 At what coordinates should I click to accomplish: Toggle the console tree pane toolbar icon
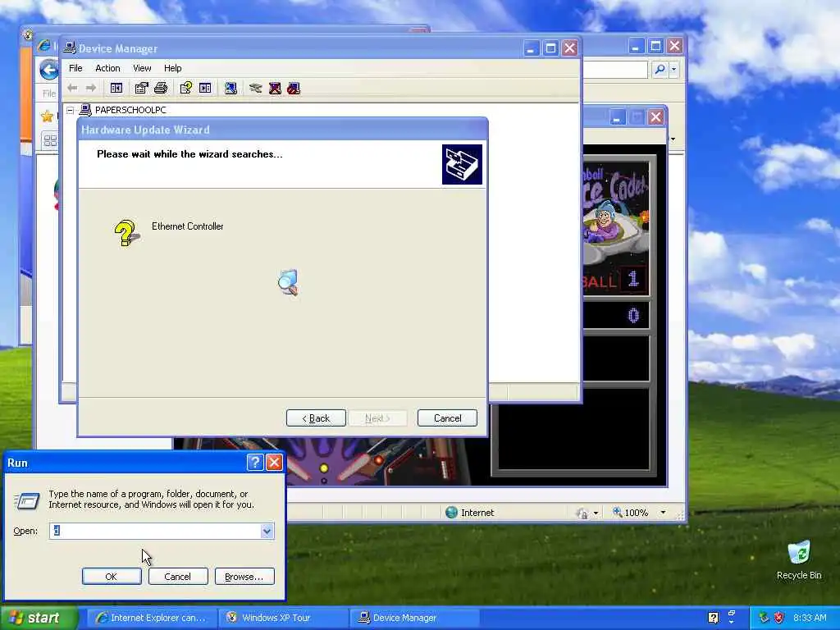pyautogui.click(x=116, y=88)
